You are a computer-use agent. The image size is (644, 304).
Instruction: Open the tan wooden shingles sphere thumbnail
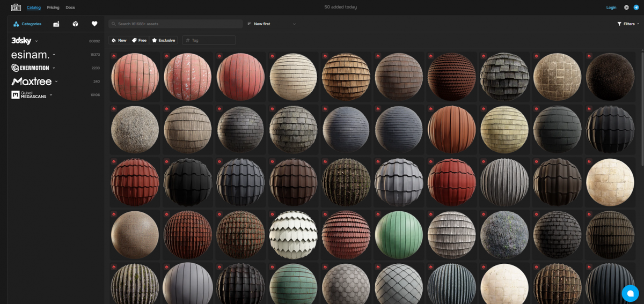(x=346, y=77)
